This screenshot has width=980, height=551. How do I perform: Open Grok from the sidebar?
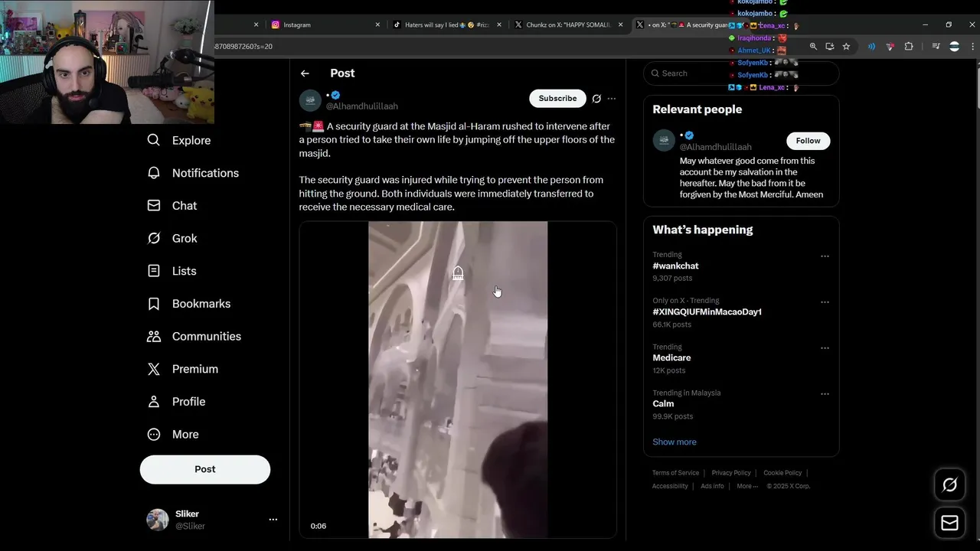point(171,238)
